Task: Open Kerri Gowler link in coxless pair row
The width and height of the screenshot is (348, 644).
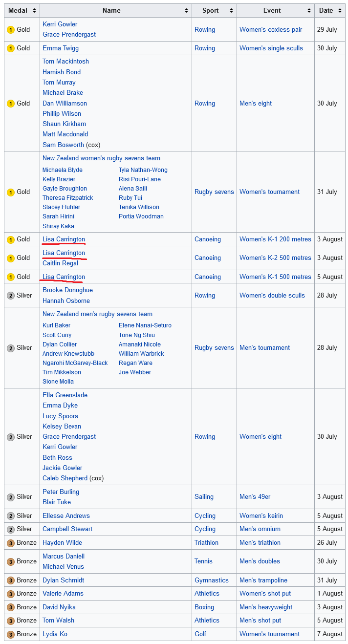Action: point(60,24)
